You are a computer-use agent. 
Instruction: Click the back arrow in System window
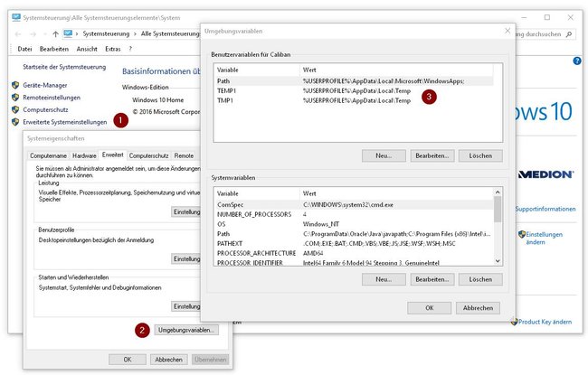(17, 34)
